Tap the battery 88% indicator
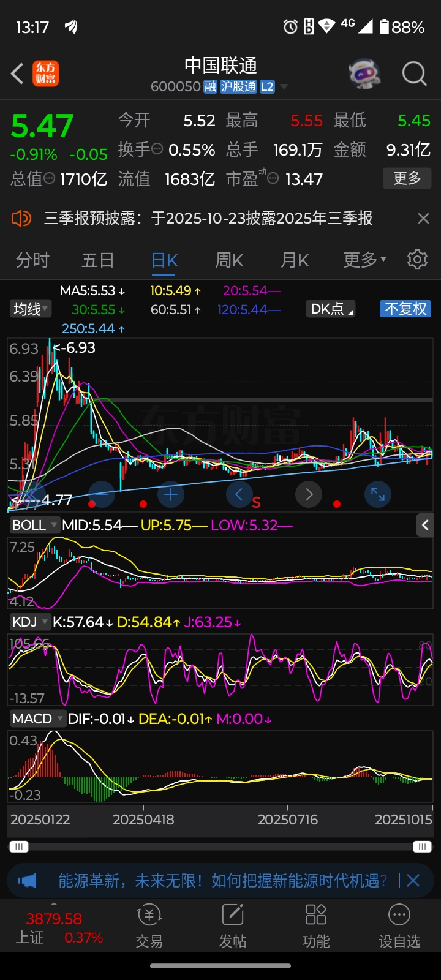 click(402, 27)
